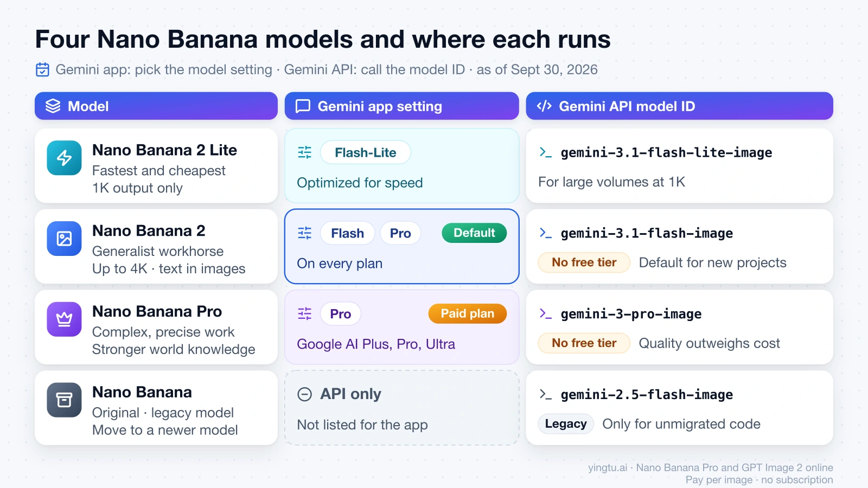The height and width of the screenshot is (488, 868).
Task: Click the sliders icon next to Flash-Lite
Action: pos(305,152)
